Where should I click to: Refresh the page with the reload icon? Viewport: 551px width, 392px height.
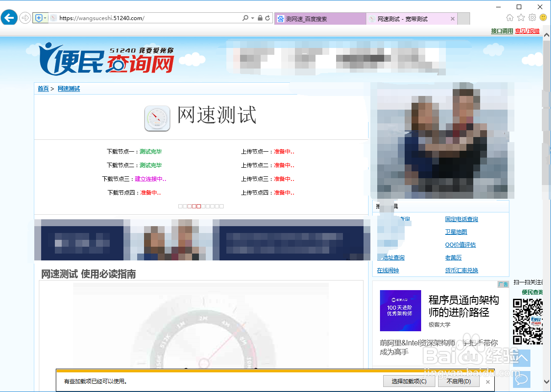tap(267, 18)
